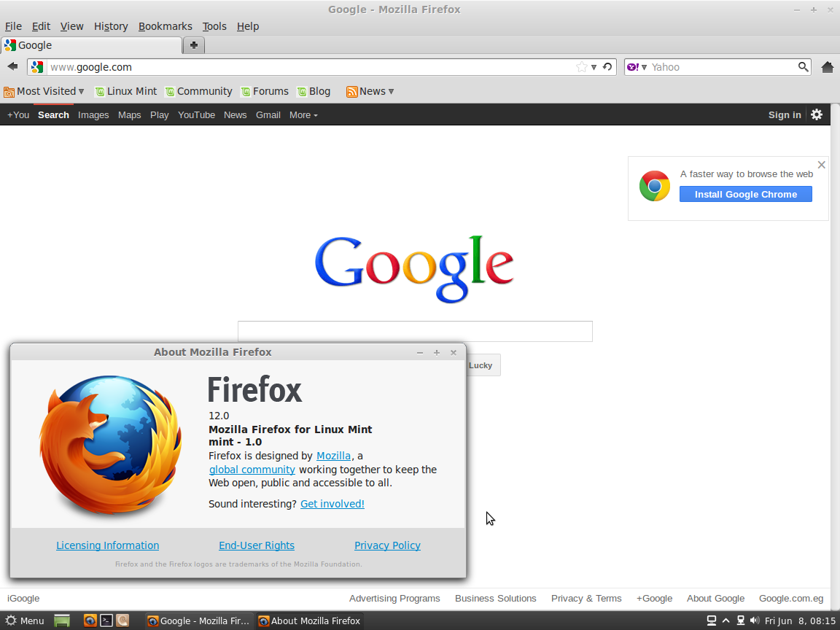Click the Get involved! link
The image size is (840, 630).
pos(332,504)
